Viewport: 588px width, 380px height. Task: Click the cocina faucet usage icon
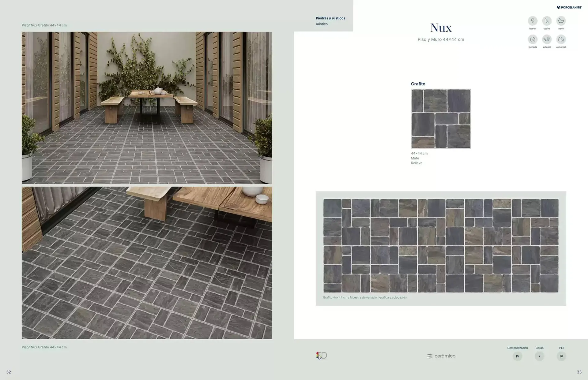547,21
